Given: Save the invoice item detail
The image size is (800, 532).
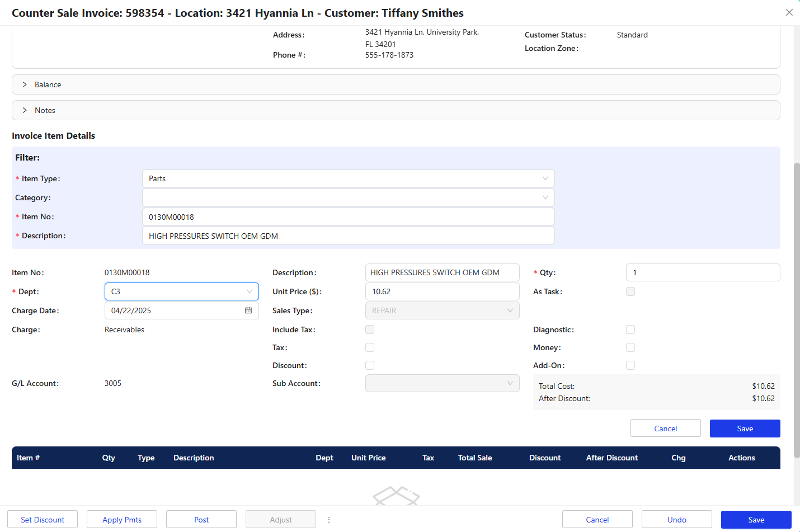Looking at the screenshot, I should [x=745, y=429].
